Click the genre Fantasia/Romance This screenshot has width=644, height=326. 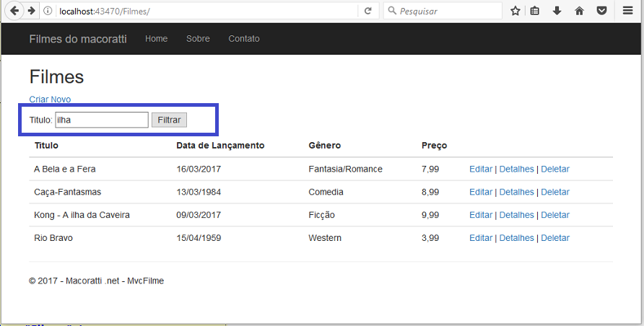click(345, 169)
